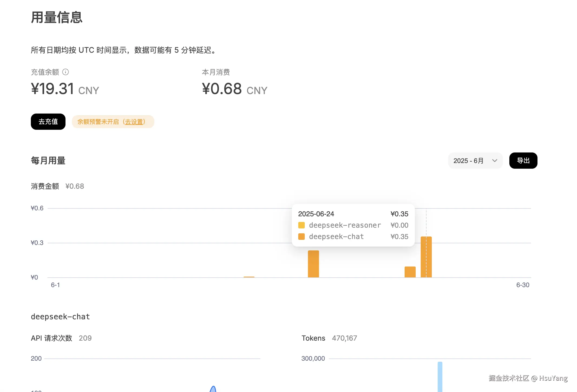This screenshot has width=577, height=392.
Task: Click the chevron arrow in month selector
Action: click(x=494, y=161)
